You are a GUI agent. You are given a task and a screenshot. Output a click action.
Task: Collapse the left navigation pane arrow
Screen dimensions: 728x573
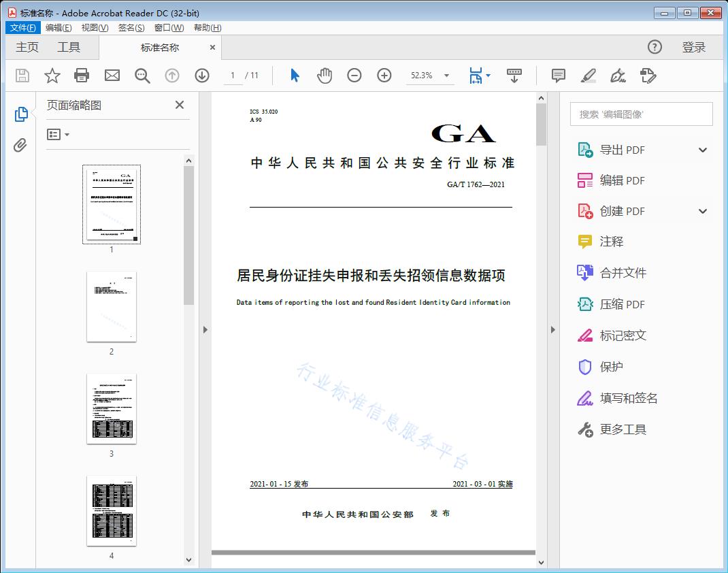click(205, 330)
